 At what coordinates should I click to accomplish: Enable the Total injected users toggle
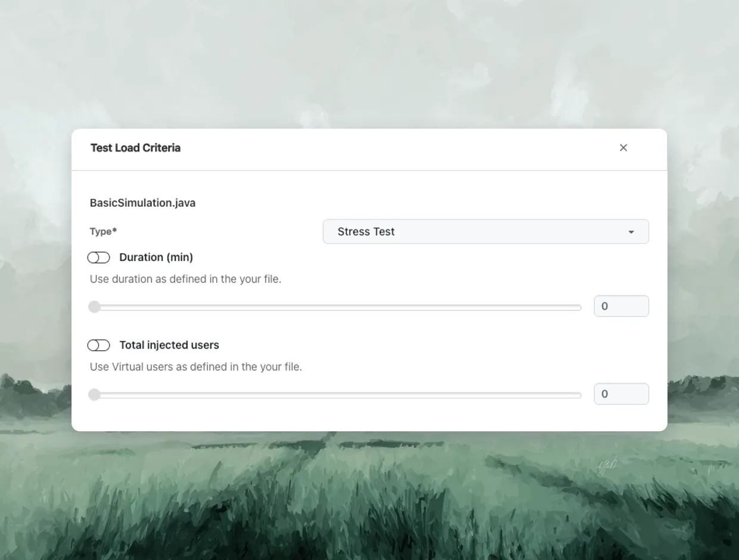click(x=99, y=346)
